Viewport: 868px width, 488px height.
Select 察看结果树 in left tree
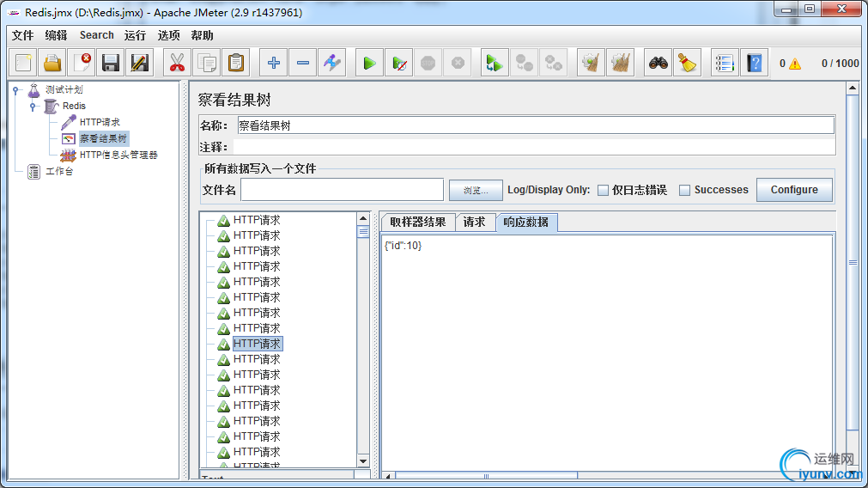[x=104, y=138]
